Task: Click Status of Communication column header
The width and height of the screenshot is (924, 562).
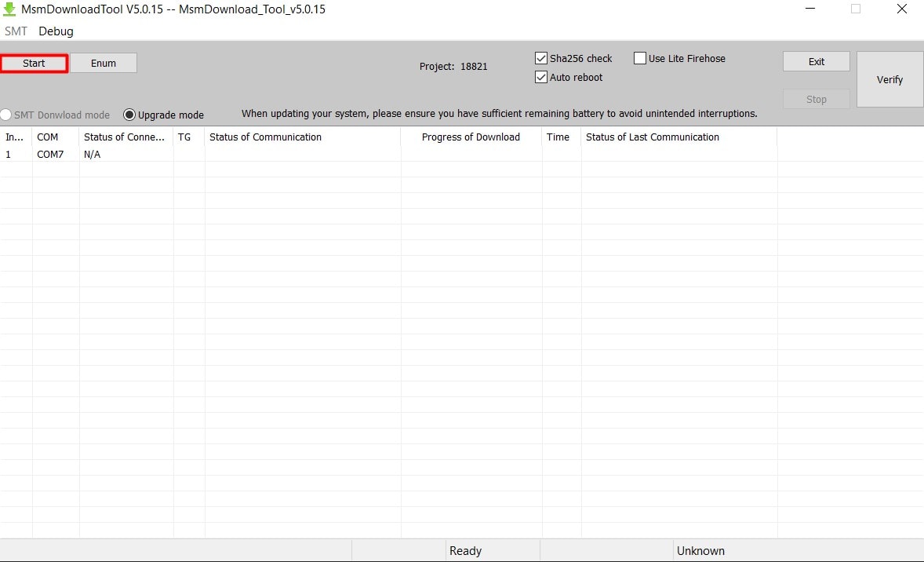Action: point(303,137)
